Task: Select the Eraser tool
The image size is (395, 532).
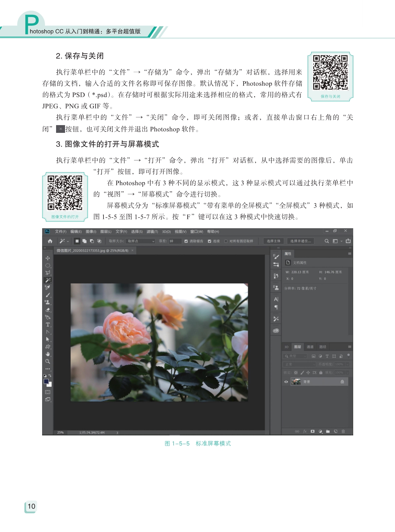Action: [48, 310]
